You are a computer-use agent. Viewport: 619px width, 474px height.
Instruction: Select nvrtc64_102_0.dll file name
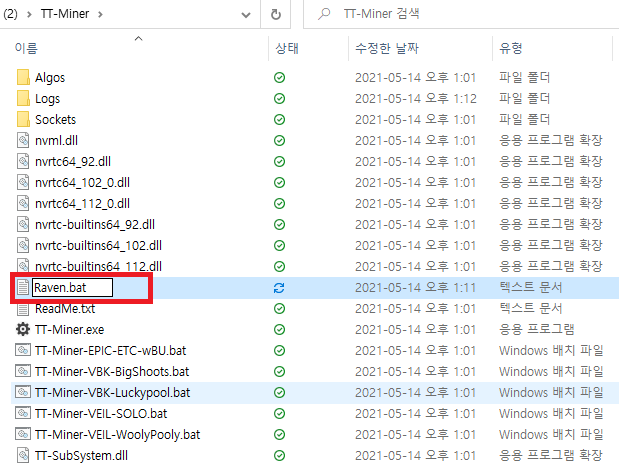[x=82, y=182]
